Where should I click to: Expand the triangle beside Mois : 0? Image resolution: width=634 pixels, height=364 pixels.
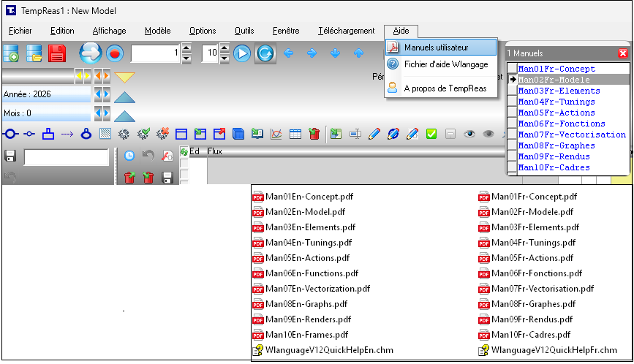click(x=124, y=116)
